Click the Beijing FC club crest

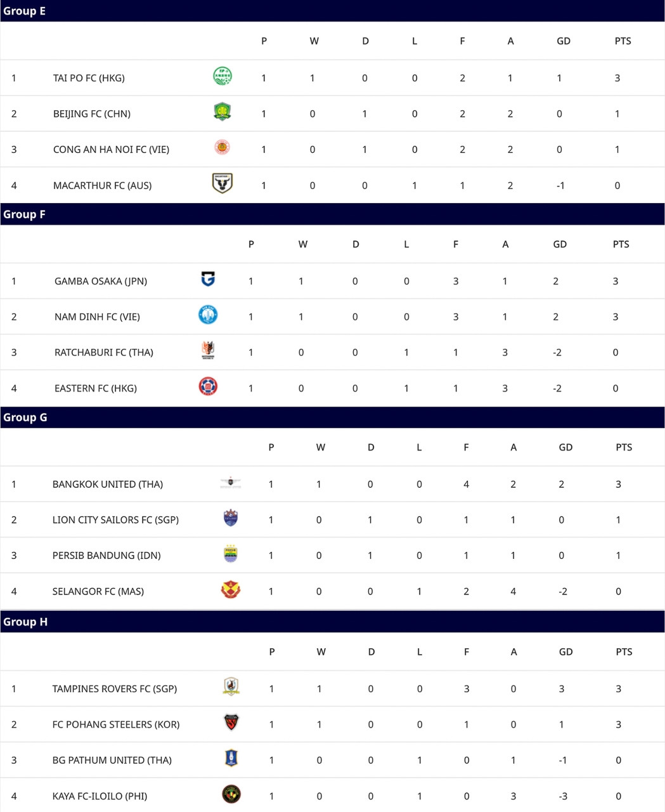[222, 112]
